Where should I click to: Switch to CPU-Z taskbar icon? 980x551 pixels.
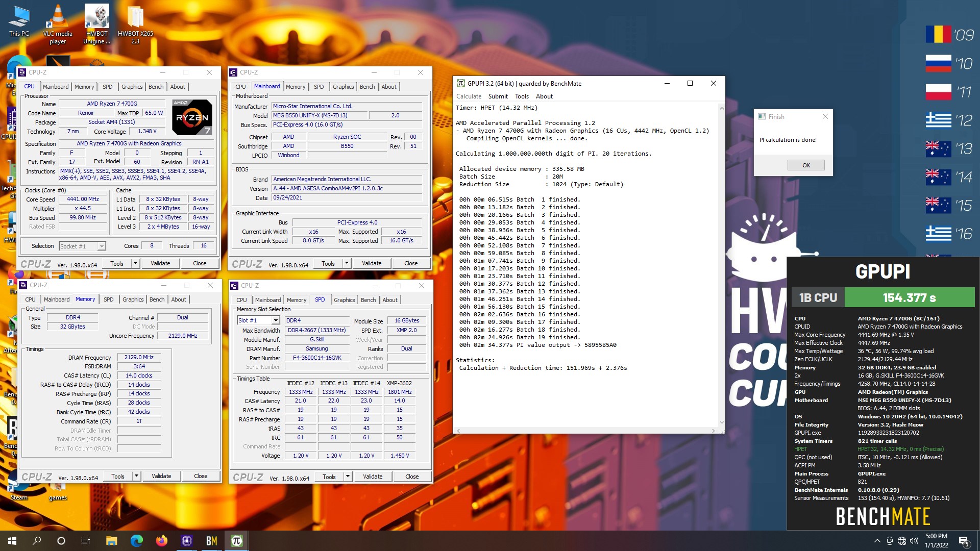coord(187,541)
